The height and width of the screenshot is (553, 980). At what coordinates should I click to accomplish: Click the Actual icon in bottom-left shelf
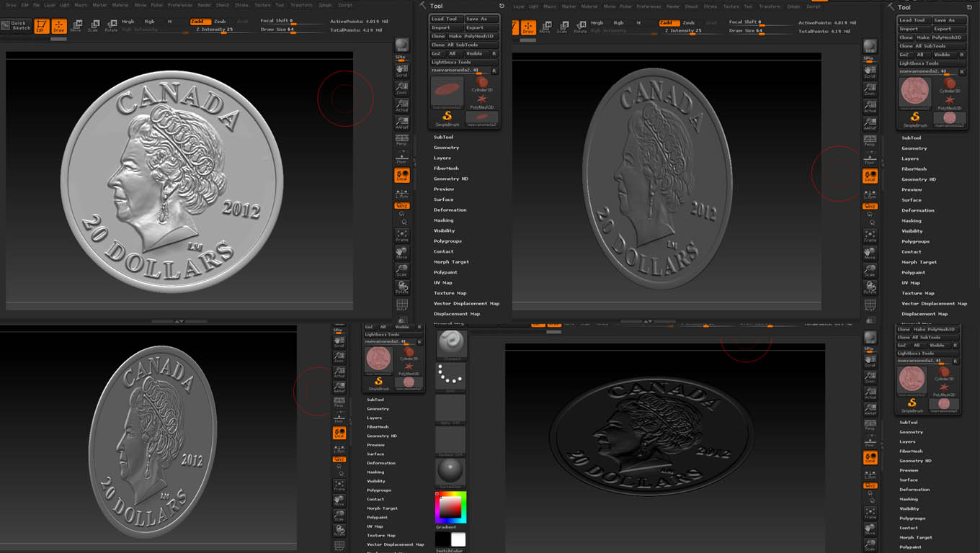339,372
